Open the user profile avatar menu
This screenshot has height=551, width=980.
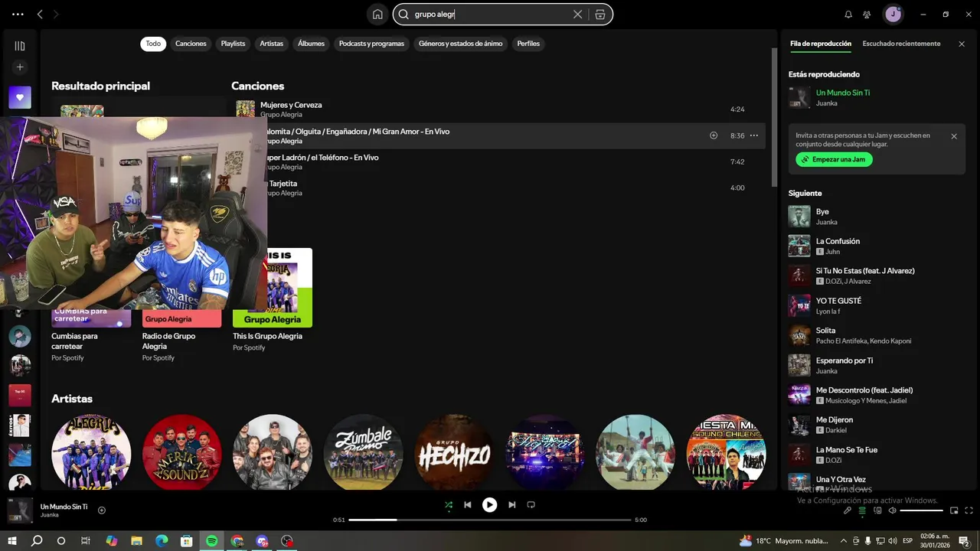[x=893, y=15]
